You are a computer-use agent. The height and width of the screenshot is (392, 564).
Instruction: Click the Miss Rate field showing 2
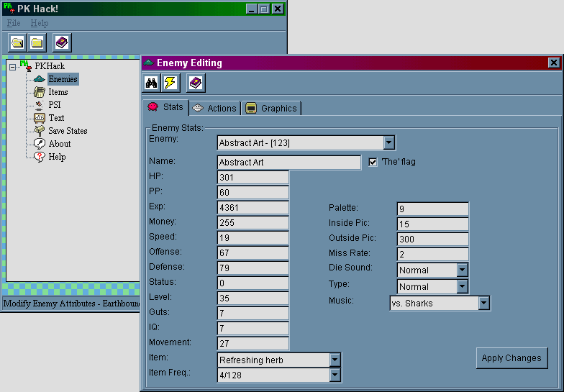(x=433, y=255)
